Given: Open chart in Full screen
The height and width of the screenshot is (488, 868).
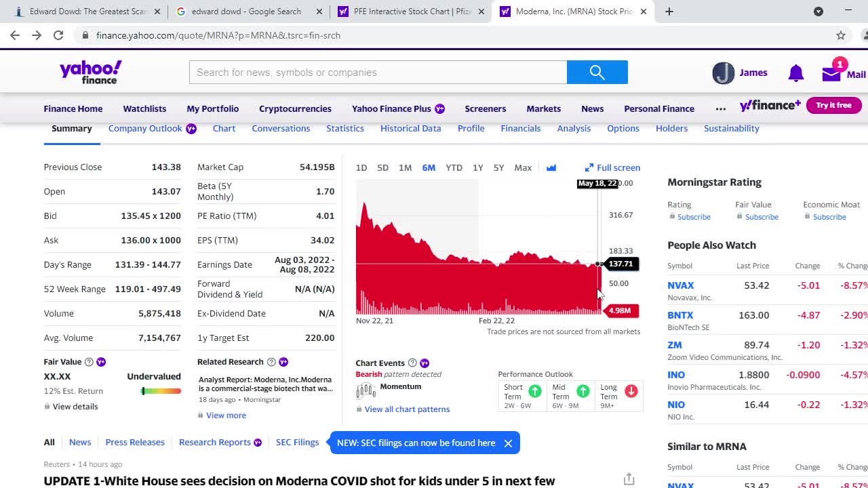Looking at the screenshot, I should click(612, 167).
